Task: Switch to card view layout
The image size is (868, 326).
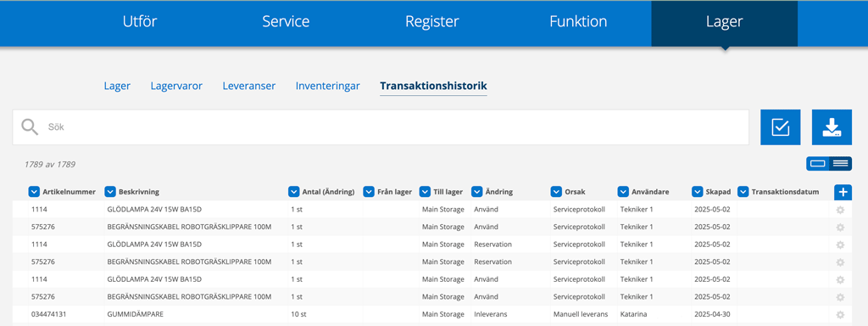Action: [x=818, y=163]
